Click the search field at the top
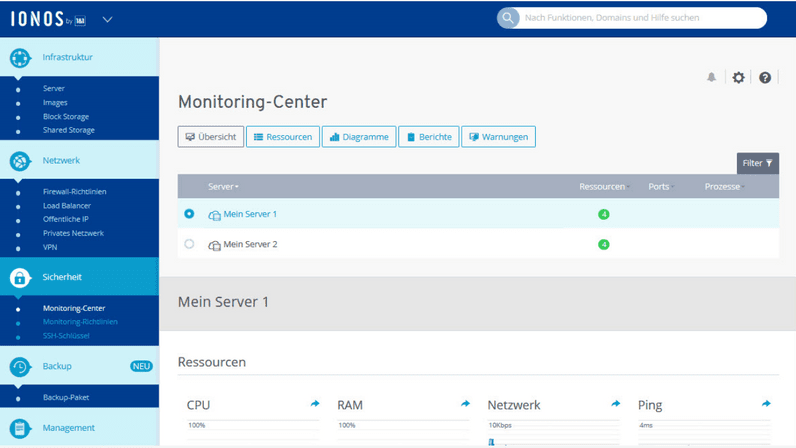796x448 pixels. tap(640, 18)
